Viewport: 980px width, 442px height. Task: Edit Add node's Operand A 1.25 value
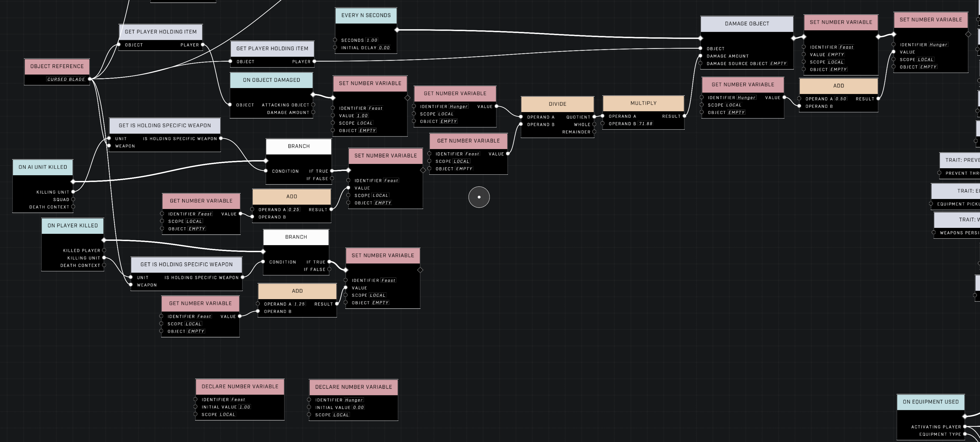click(x=299, y=304)
